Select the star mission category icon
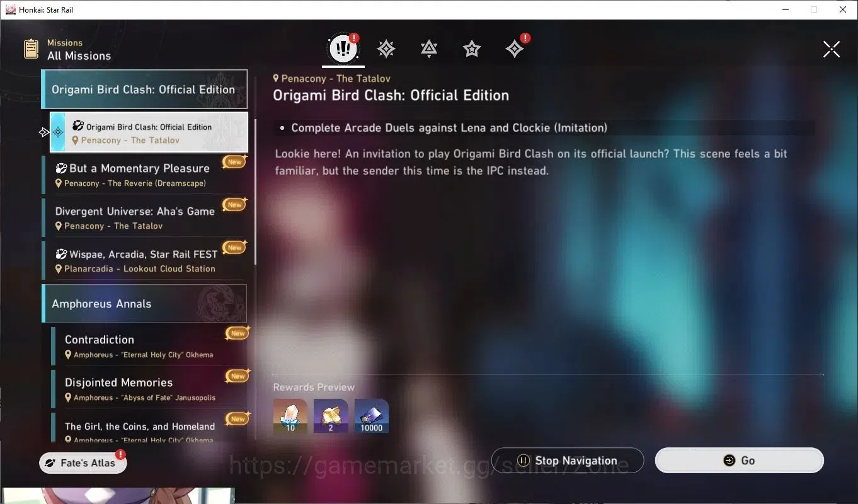 click(472, 49)
